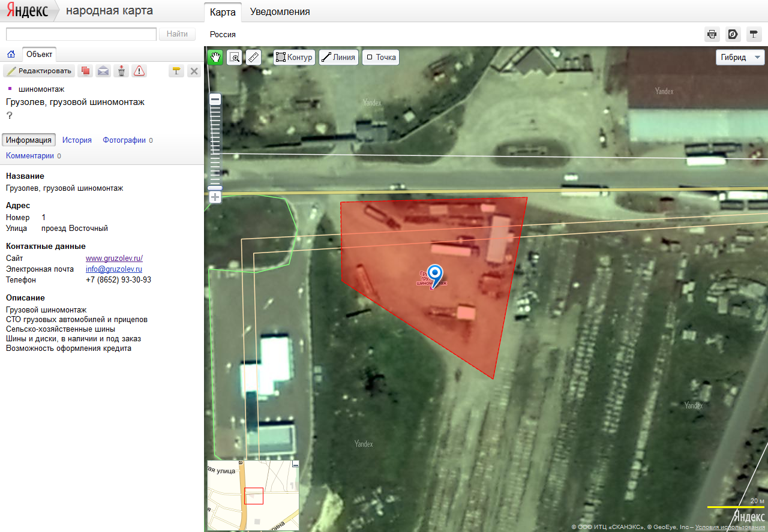Click the overview mini map

253,495
